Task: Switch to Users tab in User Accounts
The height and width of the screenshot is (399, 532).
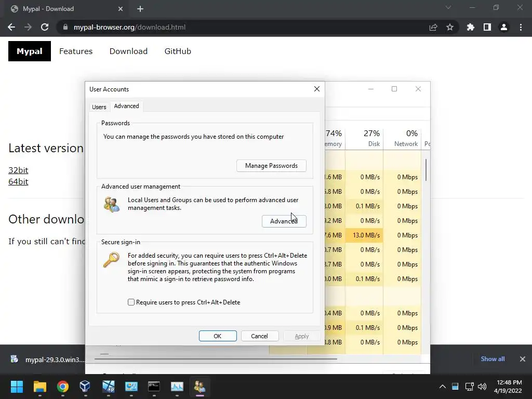Action: 99,107
